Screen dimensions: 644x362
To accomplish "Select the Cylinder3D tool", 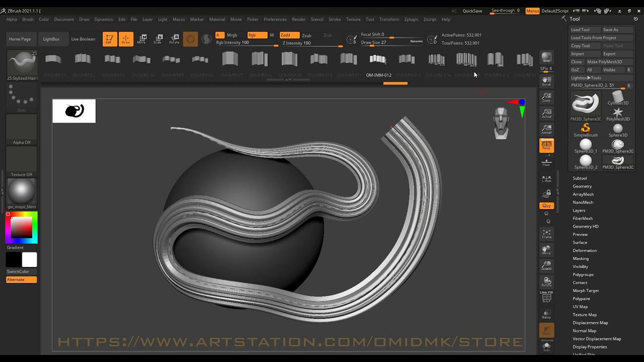I will (618, 98).
